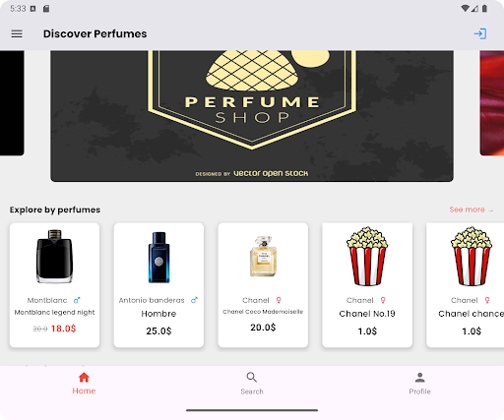Open the Chanel chance product card

[466, 285]
